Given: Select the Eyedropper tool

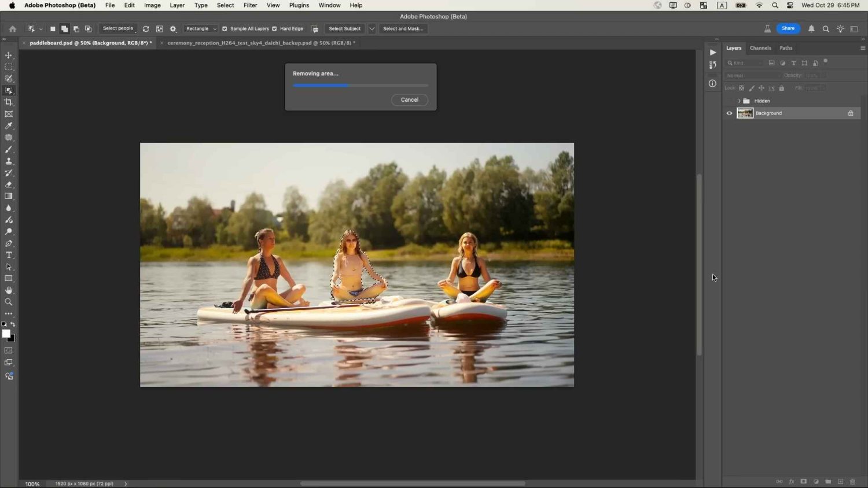Looking at the screenshot, I should point(9,126).
